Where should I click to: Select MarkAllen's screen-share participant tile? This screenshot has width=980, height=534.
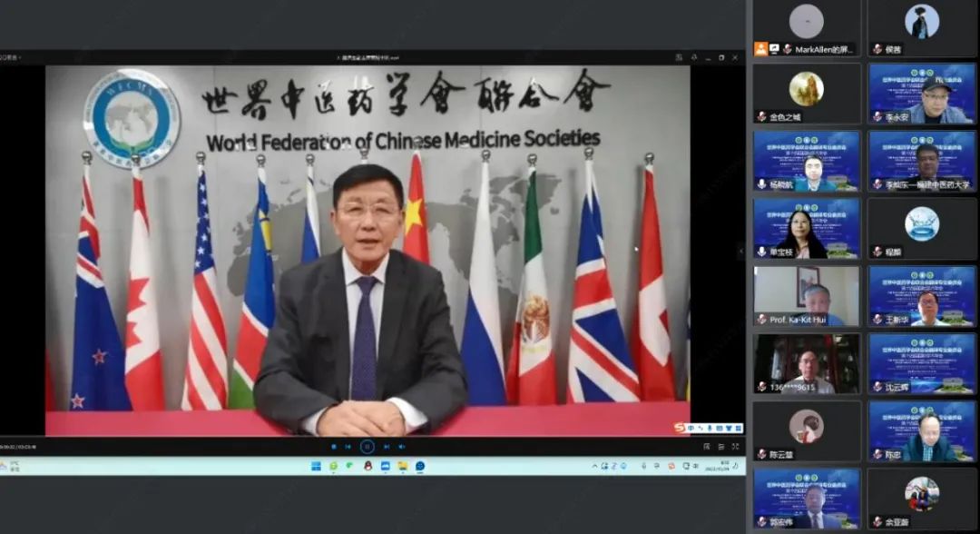pos(807,28)
